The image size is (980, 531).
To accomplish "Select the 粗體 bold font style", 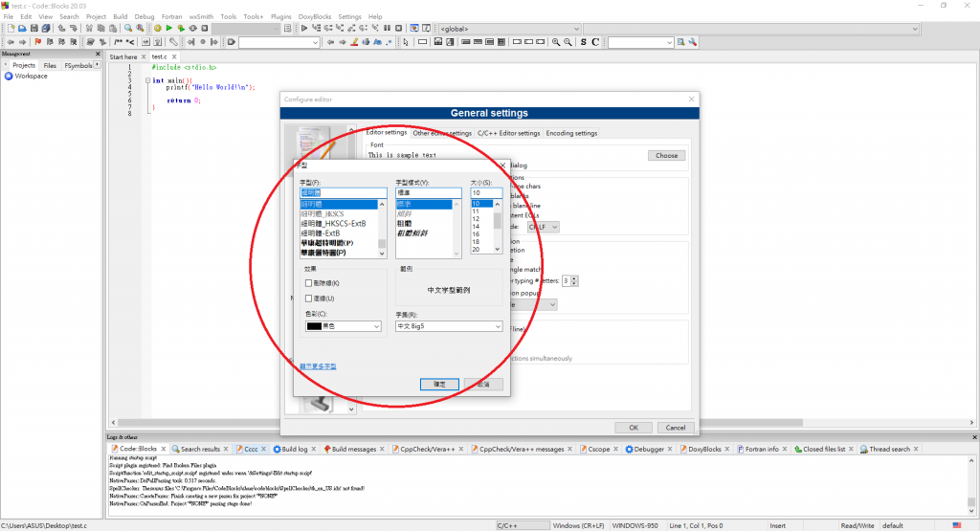I will coord(405,224).
